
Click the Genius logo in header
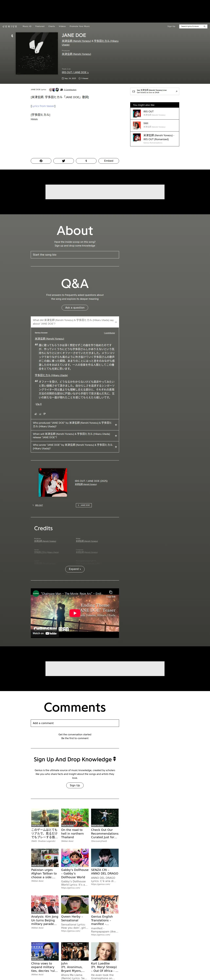point(9,26)
